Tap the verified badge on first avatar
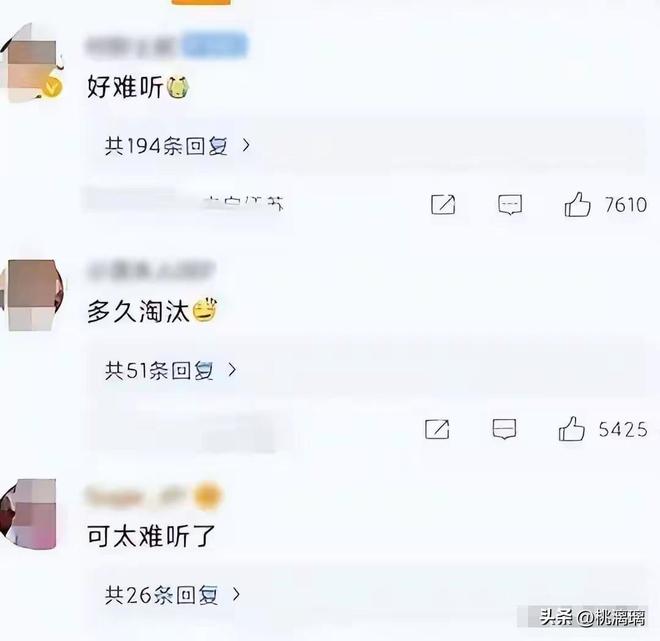 tap(53, 88)
